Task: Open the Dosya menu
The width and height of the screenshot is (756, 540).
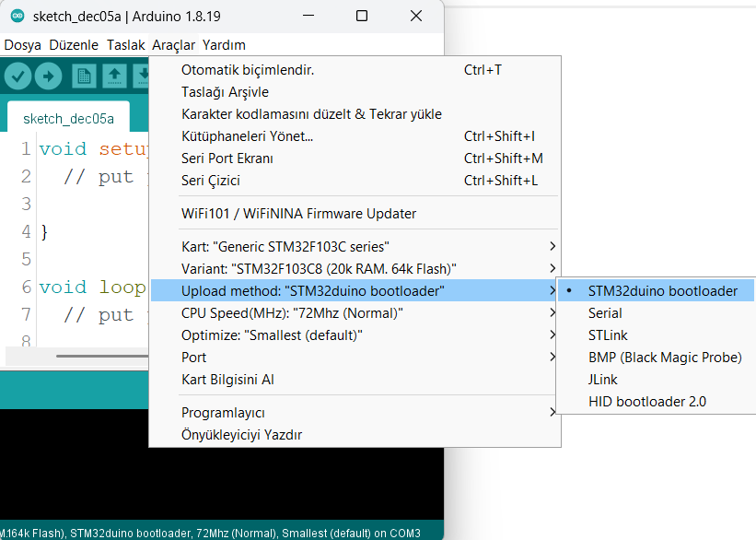Action: [23, 45]
